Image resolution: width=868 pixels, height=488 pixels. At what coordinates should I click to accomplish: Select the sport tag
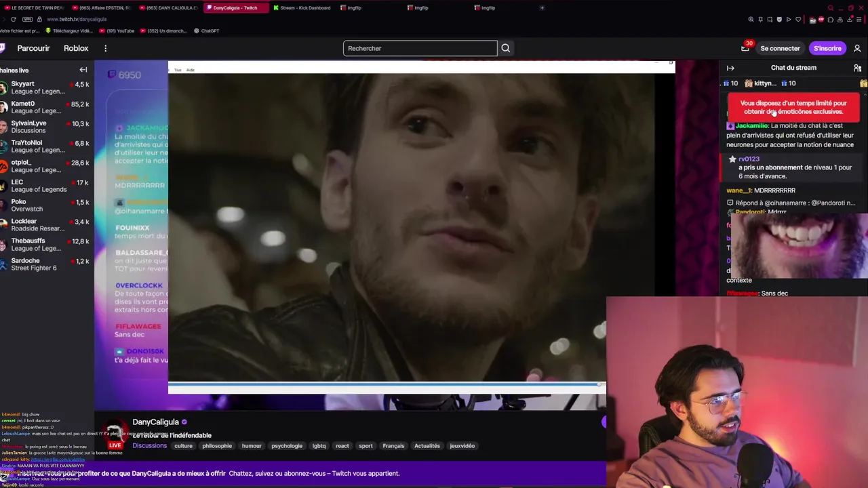pyautogui.click(x=366, y=446)
